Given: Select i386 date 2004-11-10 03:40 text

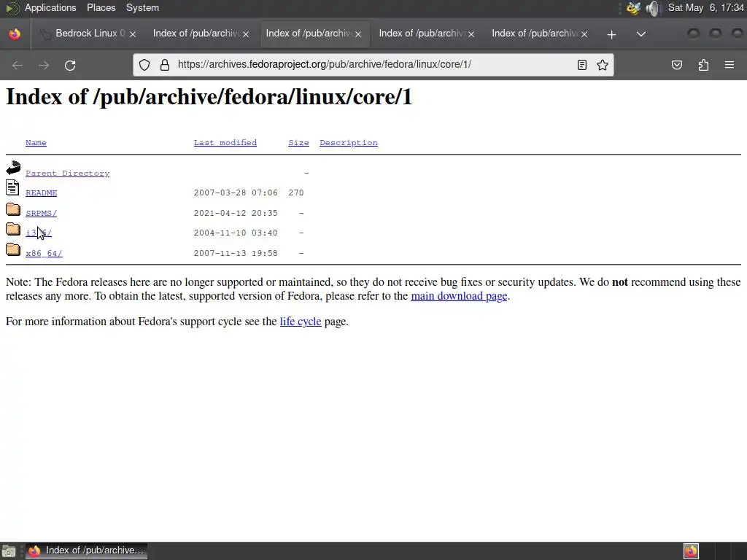Looking at the screenshot, I should (x=236, y=233).
